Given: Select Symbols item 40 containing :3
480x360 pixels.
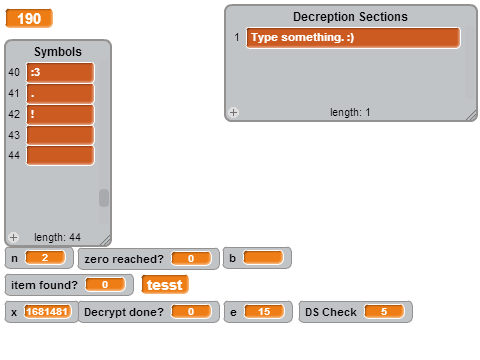Looking at the screenshot, I should coord(60,72).
